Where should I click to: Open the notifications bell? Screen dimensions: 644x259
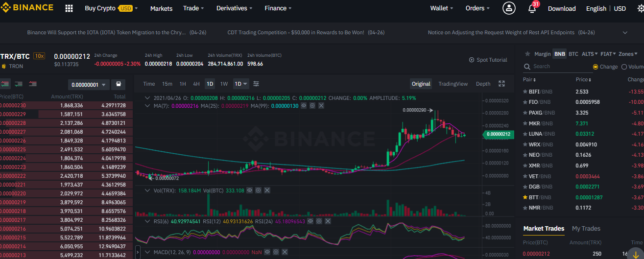(532, 8)
